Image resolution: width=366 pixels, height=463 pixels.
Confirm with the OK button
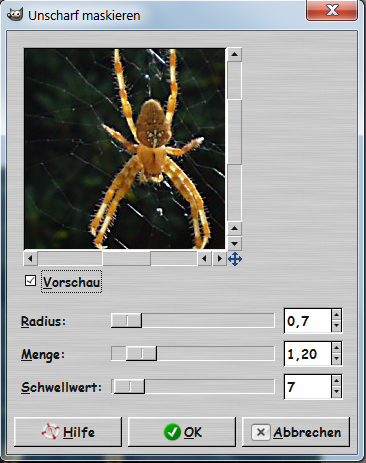point(182,432)
